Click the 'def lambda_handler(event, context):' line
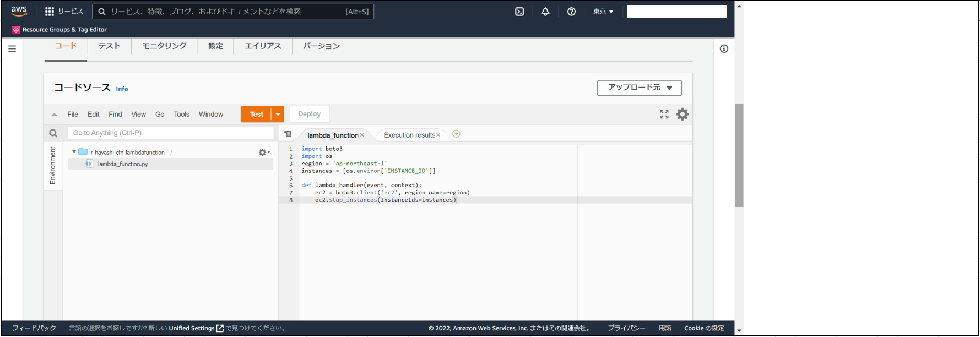 tap(361, 185)
